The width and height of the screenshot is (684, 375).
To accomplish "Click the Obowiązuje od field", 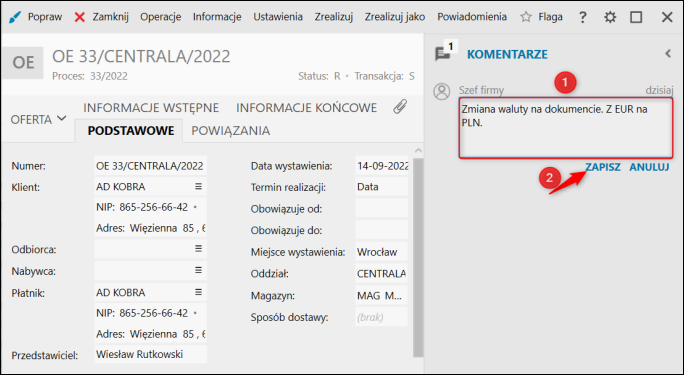I will [382, 208].
